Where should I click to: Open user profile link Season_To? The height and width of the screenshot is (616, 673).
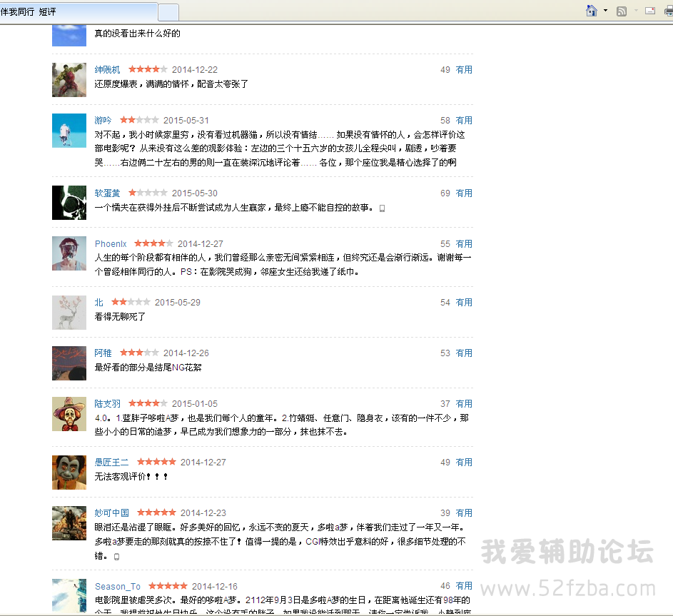point(118,587)
